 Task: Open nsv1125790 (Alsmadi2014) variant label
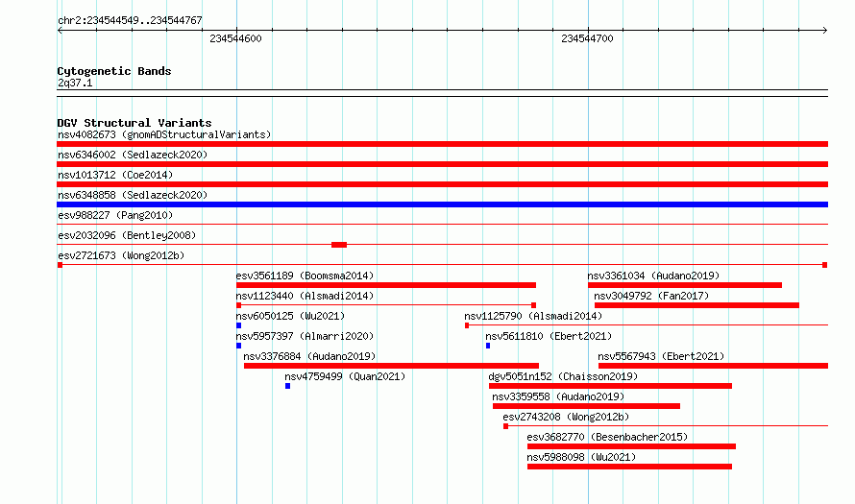(533, 316)
